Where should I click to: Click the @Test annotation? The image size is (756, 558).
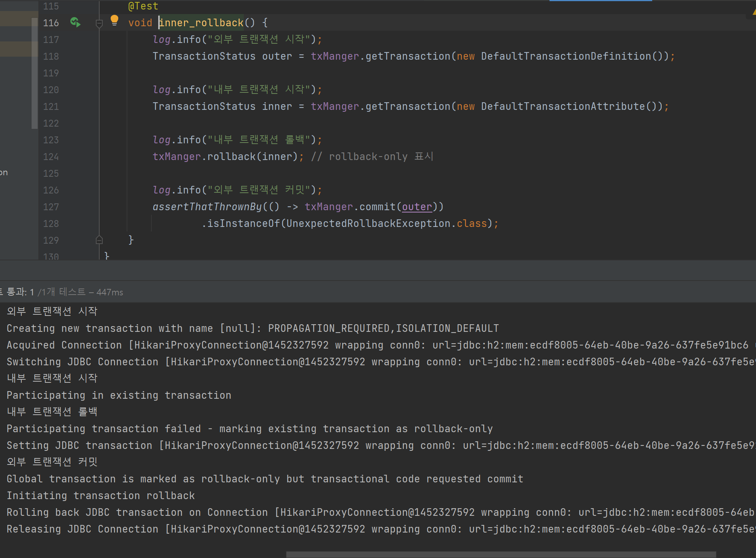143,6
